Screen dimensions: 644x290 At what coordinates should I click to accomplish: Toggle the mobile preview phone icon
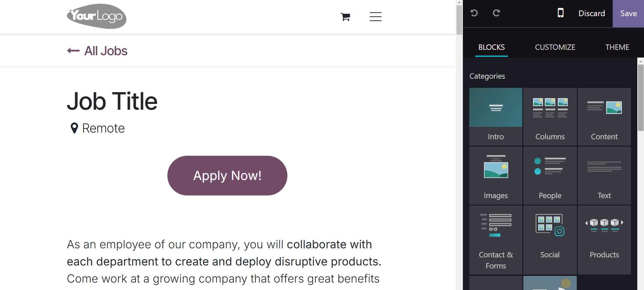pyautogui.click(x=560, y=13)
